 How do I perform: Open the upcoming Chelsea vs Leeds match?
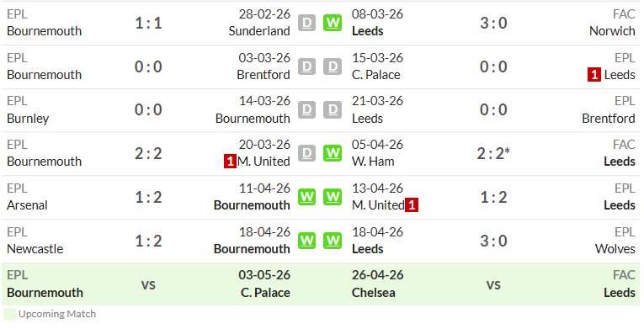point(493,284)
